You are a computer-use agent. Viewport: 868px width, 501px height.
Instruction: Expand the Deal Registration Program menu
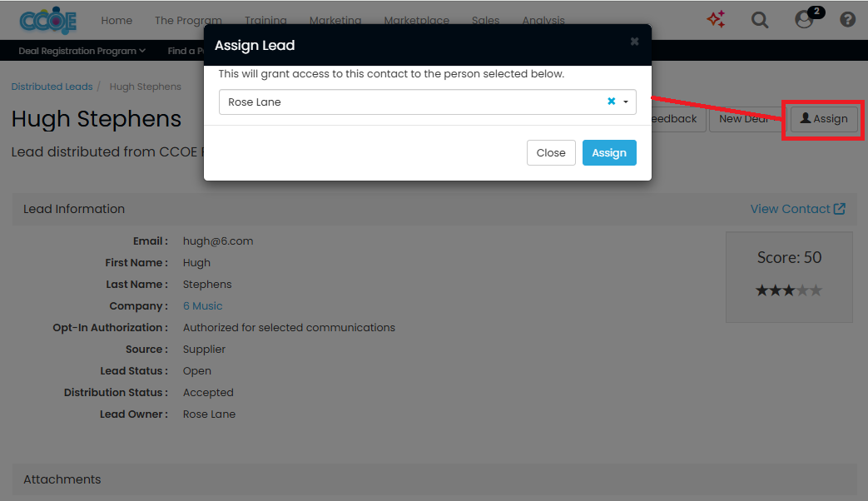(x=82, y=51)
